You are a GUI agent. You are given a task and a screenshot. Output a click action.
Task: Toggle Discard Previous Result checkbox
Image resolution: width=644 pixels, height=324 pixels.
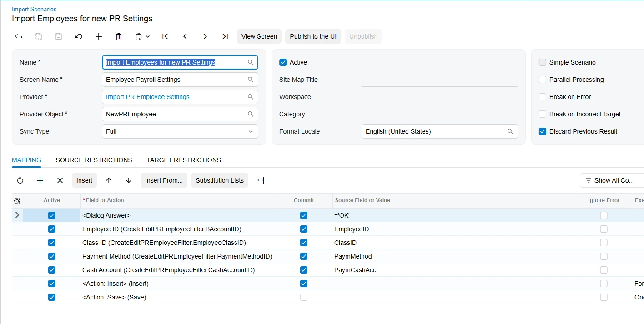click(x=543, y=131)
